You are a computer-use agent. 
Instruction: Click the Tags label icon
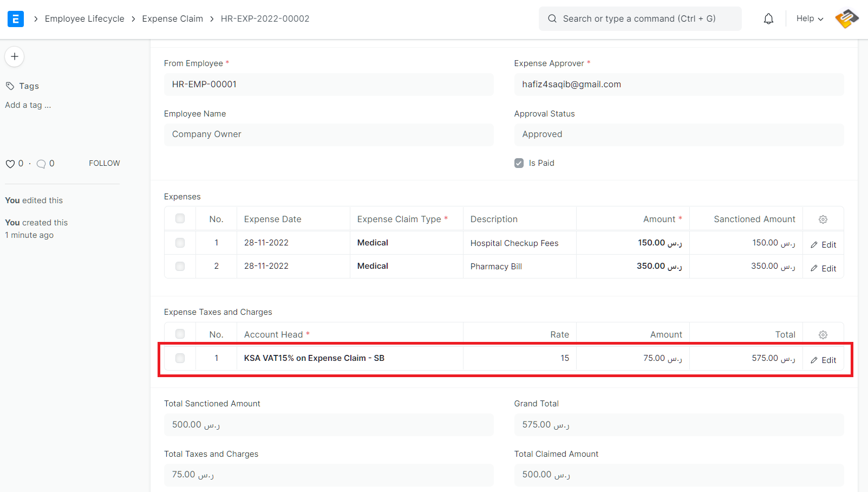coord(10,86)
